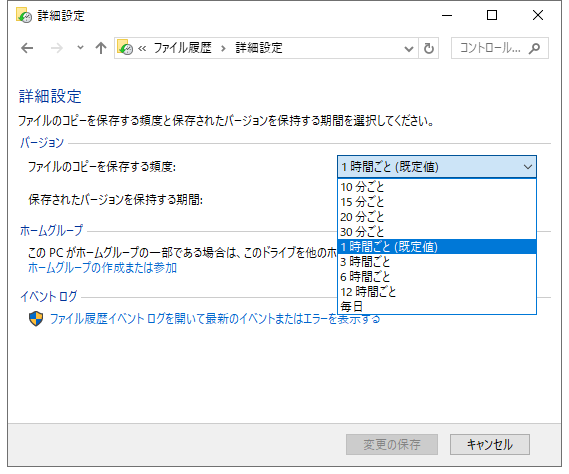
Task: Collapse the backup frequency combo box
Action: [x=437, y=167]
